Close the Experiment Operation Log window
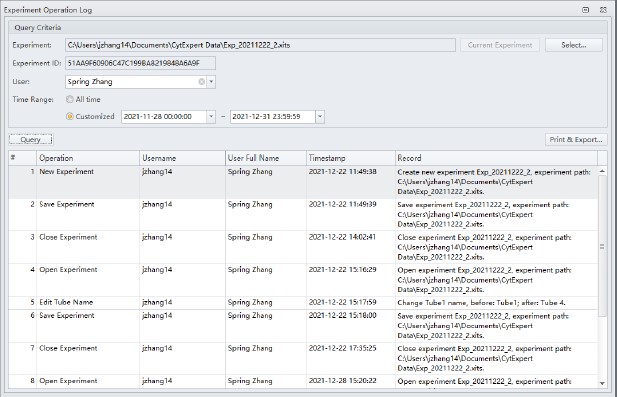This screenshot has height=397, width=617. click(x=603, y=10)
